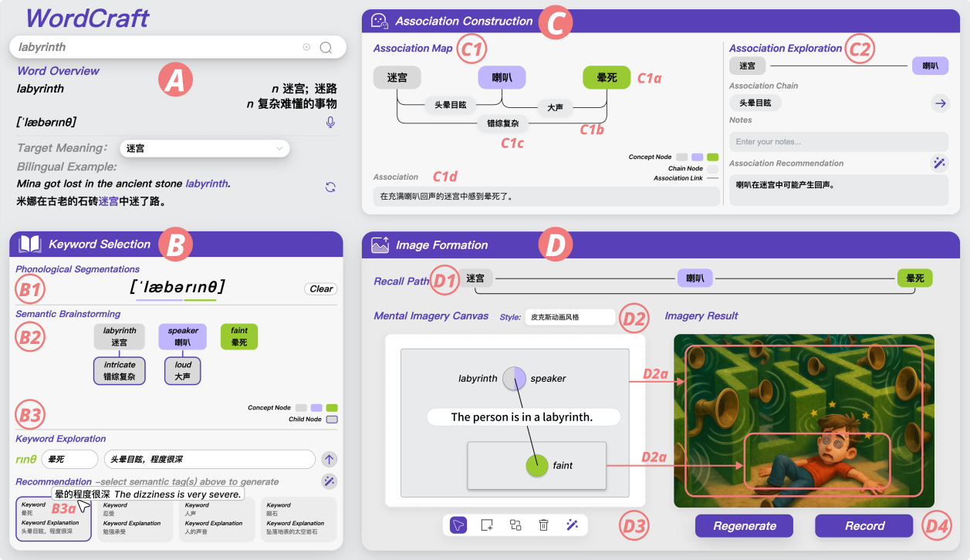
Task: Click the trash icon in canvas toolbar
Action: click(543, 525)
